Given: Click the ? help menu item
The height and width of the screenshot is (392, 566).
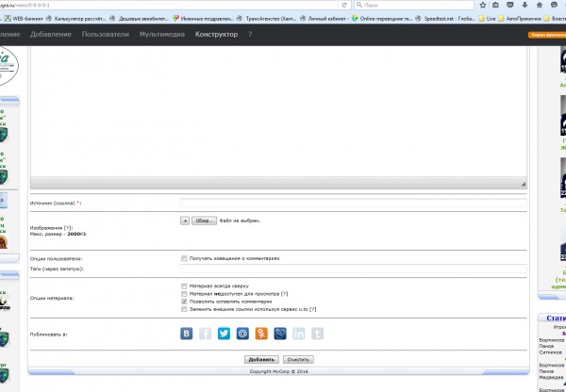Looking at the screenshot, I should [x=250, y=34].
